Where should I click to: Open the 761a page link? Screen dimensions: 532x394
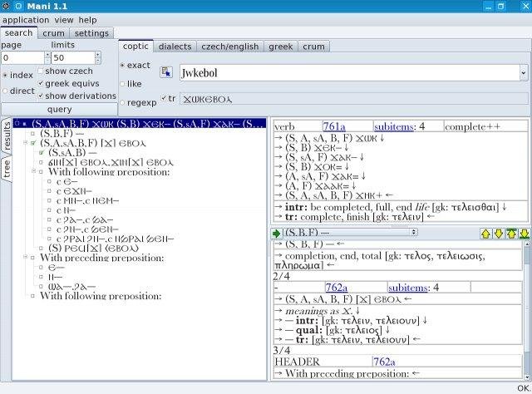(334, 126)
